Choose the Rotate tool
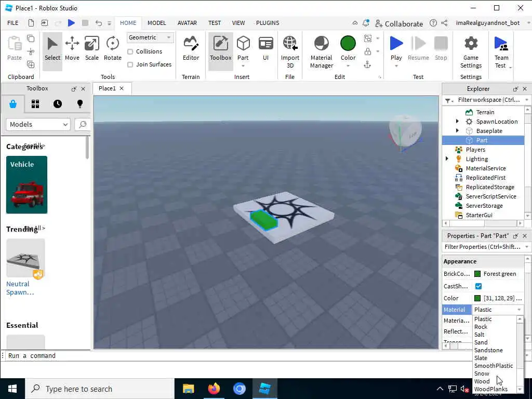Viewport: 532px width, 399px height. pyautogui.click(x=112, y=48)
